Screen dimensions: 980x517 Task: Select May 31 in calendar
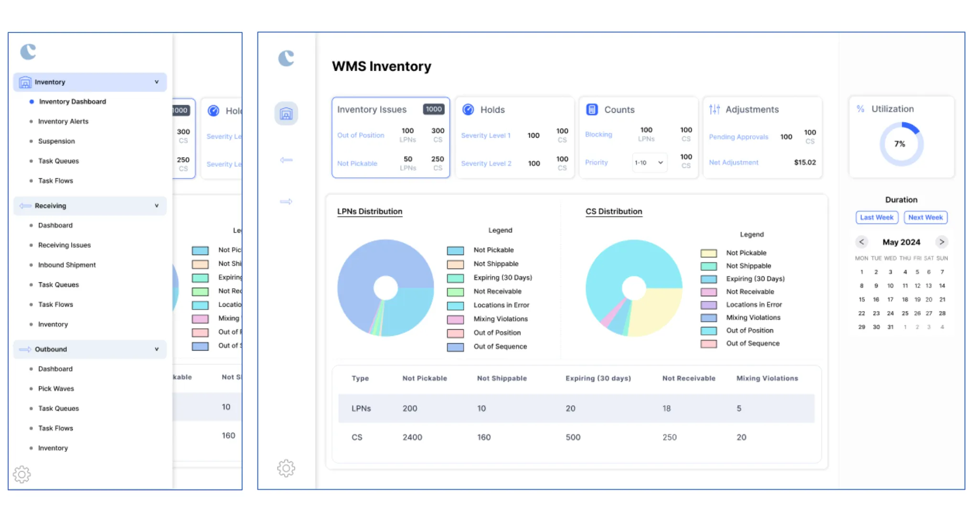click(x=890, y=327)
